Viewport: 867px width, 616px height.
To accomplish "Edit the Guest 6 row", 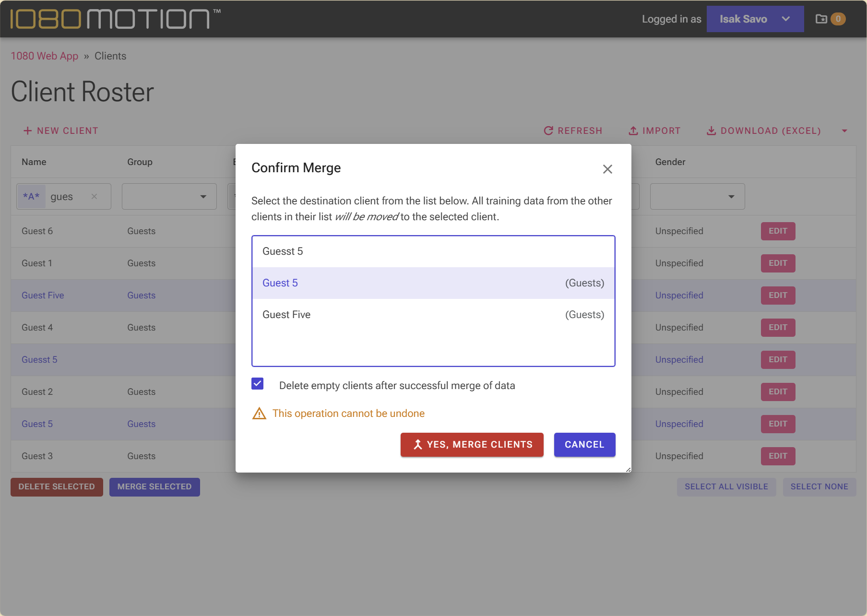I will pyautogui.click(x=778, y=231).
